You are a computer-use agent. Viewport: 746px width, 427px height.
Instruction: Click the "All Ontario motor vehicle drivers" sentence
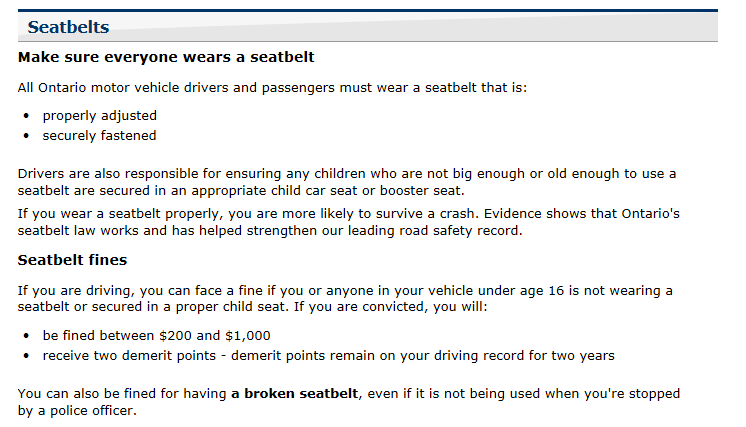click(x=272, y=88)
